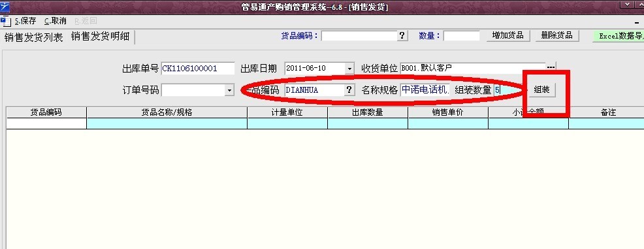Select the 货品名称/规格 column header
The height and width of the screenshot is (249, 644).
point(167,112)
